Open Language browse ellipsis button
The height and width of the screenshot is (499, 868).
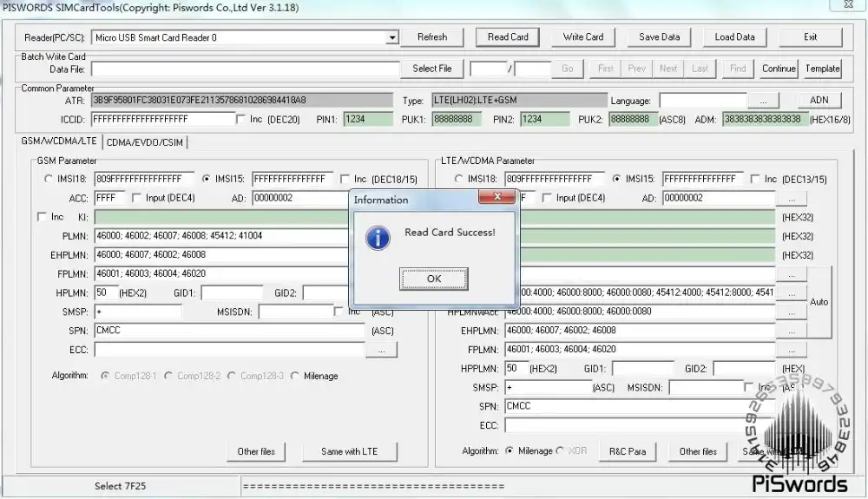pos(763,102)
